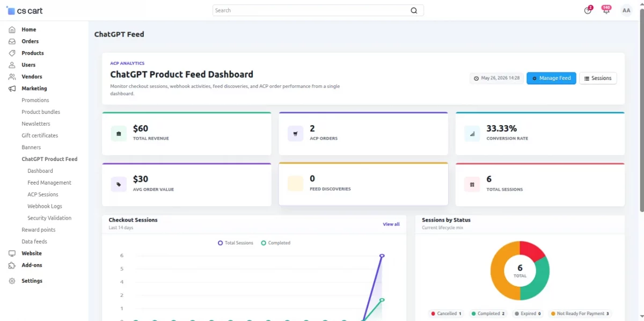Click the Manage Feed button
The height and width of the screenshot is (321, 644).
pos(551,78)
